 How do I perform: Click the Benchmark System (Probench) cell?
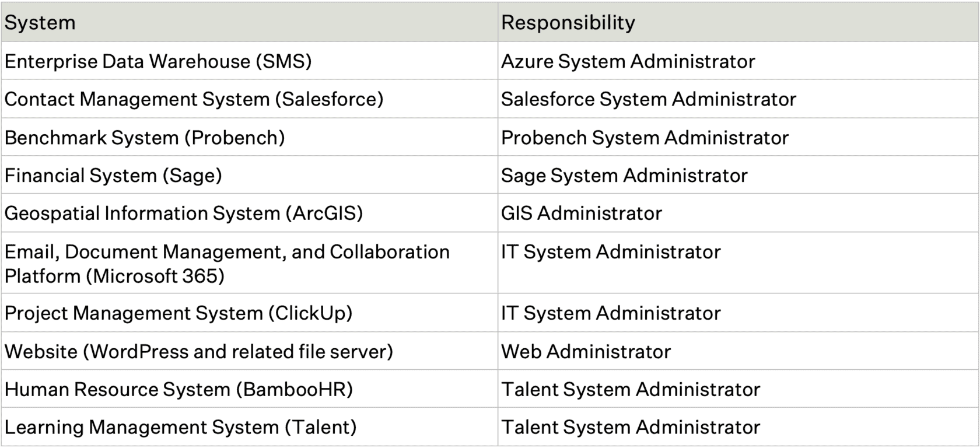point(145,138)
